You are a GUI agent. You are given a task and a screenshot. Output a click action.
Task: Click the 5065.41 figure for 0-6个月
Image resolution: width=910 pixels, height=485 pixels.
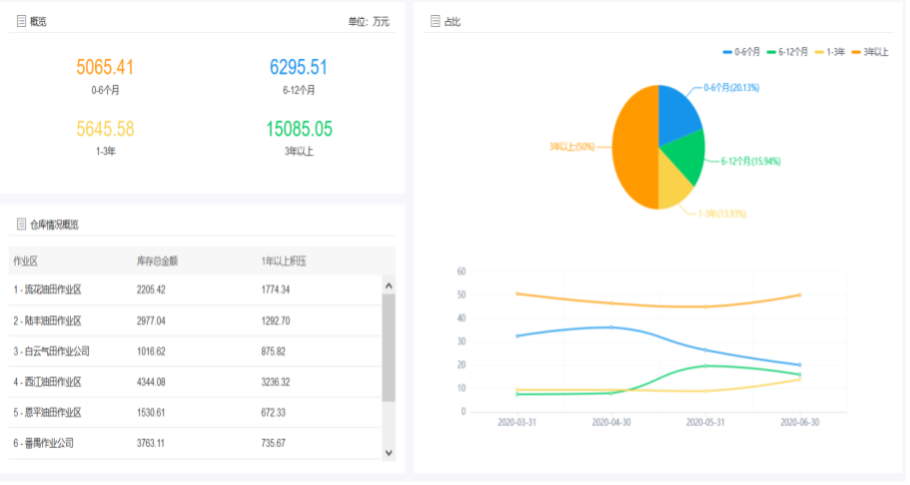point(105,68)
